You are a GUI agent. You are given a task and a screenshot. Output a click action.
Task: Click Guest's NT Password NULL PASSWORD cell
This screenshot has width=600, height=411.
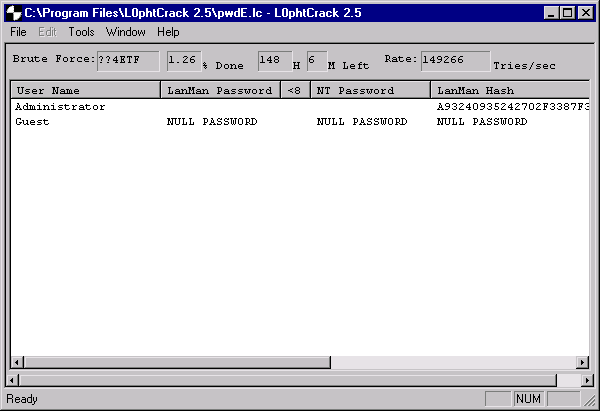362,122
